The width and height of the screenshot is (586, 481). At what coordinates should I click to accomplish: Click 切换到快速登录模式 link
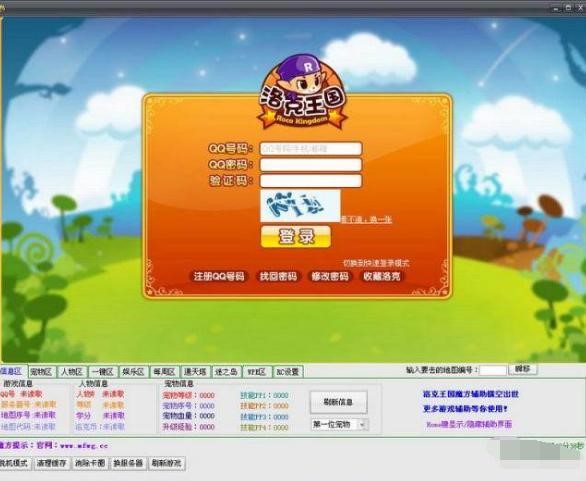(376, 263)
